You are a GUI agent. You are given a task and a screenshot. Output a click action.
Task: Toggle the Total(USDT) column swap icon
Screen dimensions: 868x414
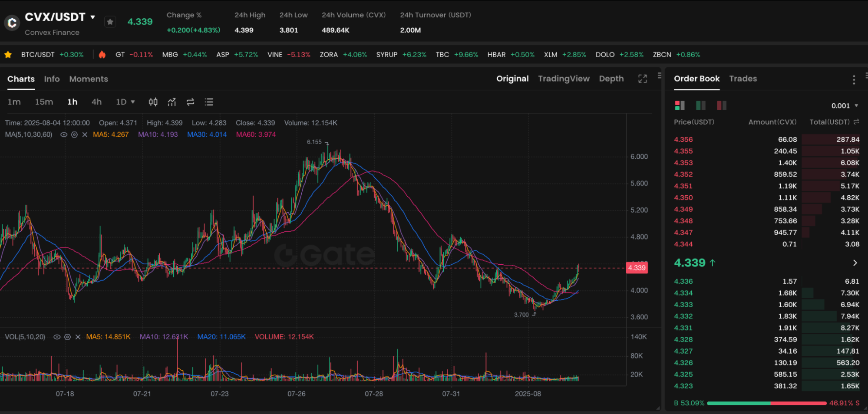pos(856,122)
